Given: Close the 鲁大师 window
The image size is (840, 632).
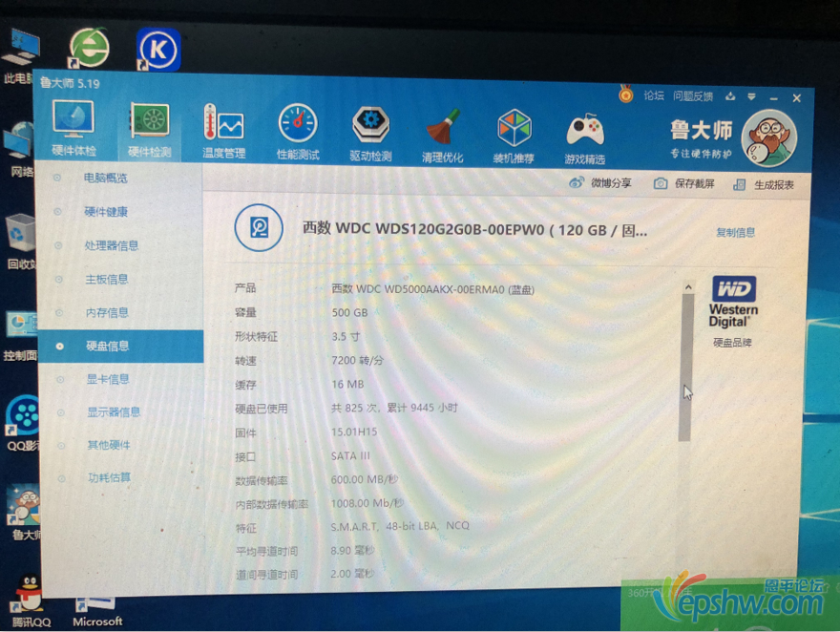Looking at the screenshot, I should coord(797,98).
